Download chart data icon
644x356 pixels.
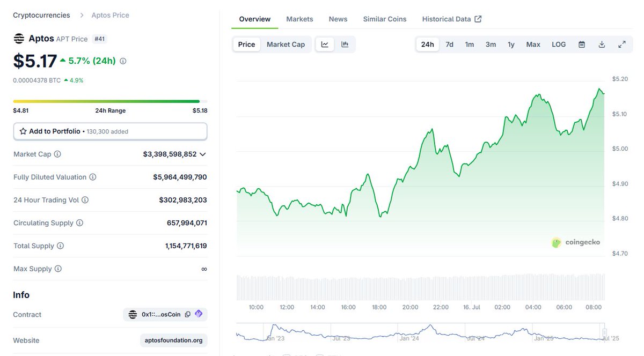click(x=602, y=44)
